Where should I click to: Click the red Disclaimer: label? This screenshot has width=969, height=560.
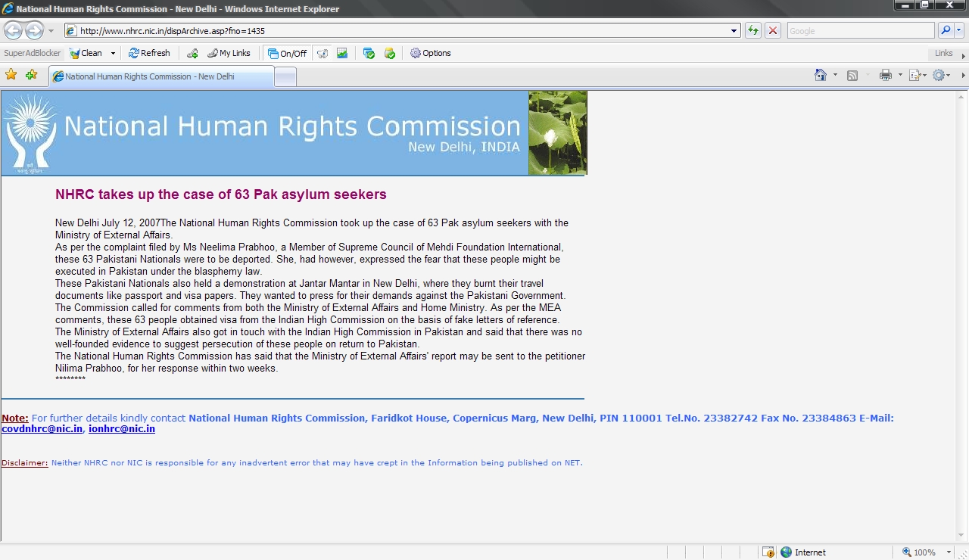point(25,463)
